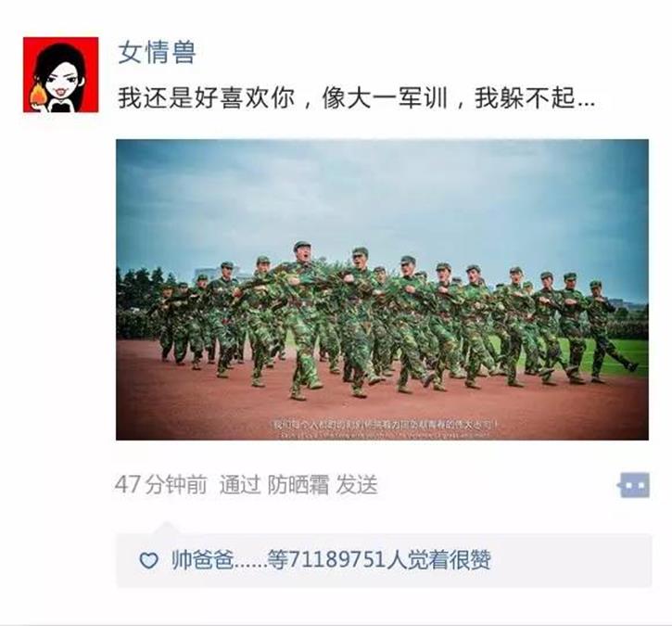Open the username 女情兽 profile link
Screen dimensions: 672x626
pyautogui.click(x=157, y=53)
